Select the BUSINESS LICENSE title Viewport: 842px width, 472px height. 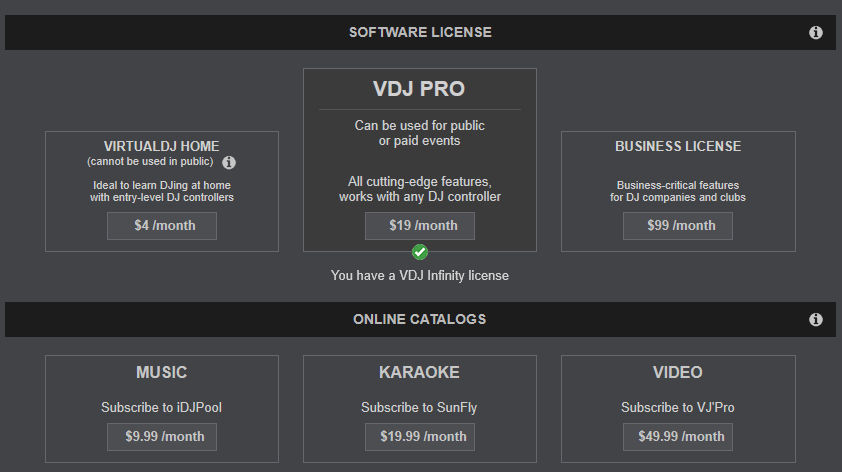677,146
